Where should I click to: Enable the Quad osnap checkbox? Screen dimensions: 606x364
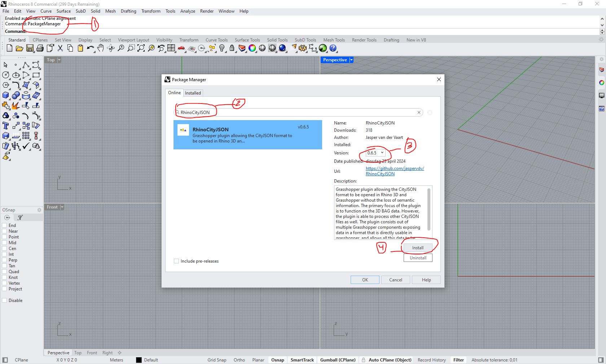tap(5, 271)
